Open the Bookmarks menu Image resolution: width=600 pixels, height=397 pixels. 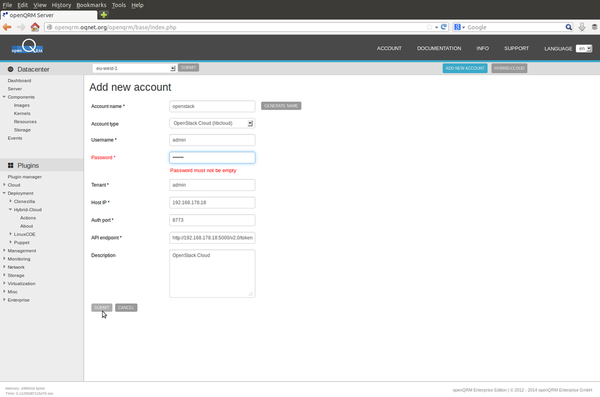tap(91, 5)
